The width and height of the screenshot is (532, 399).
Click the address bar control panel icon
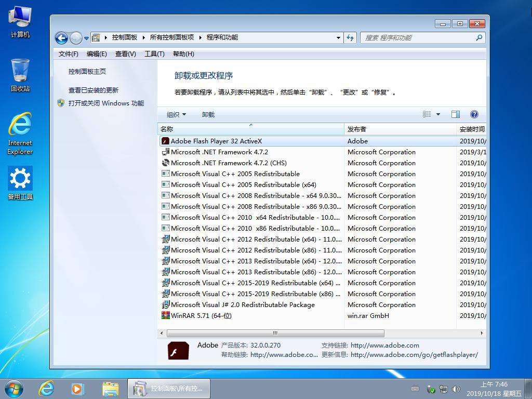pyautogui.click(x=96, y=37)
